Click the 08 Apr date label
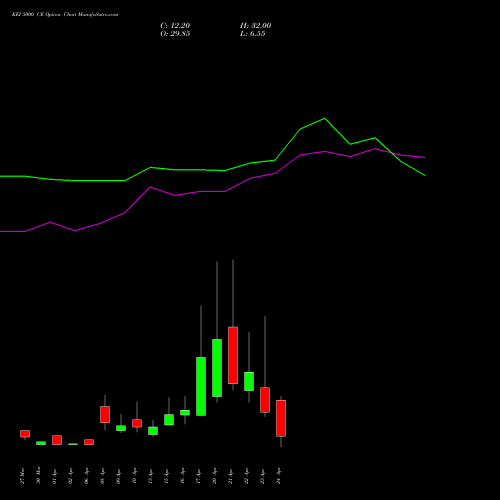Image resolution: width=500 pixels, height=500 pixels. pyautogui.click(x=102, y=476)
